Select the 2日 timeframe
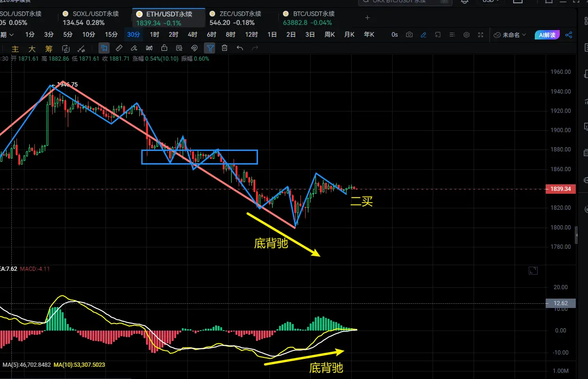588x379 pixels. 291,35
